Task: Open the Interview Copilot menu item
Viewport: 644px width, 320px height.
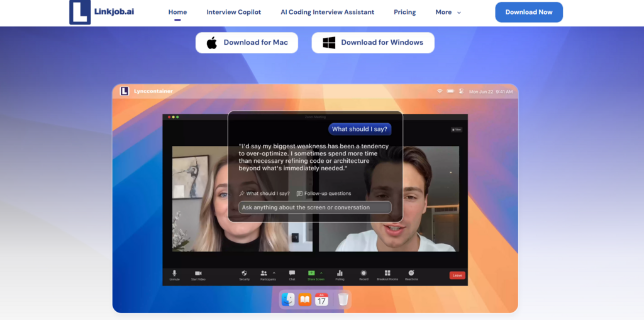Action: [x=234, y=13]
